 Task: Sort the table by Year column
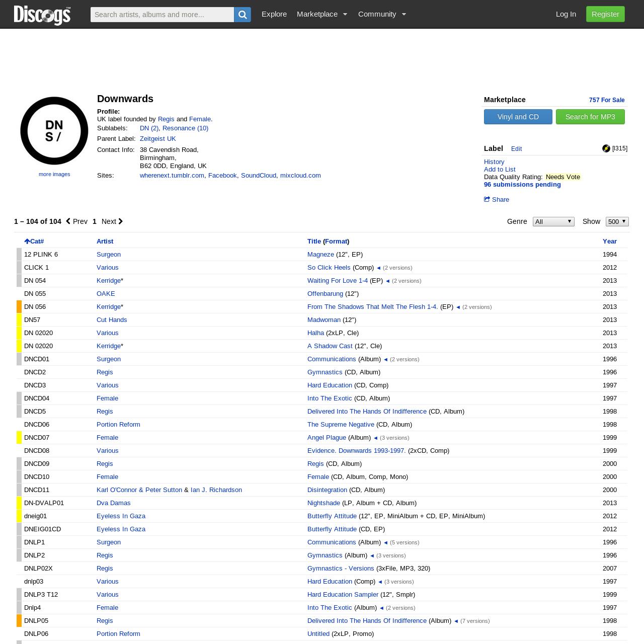pos(610,242)
